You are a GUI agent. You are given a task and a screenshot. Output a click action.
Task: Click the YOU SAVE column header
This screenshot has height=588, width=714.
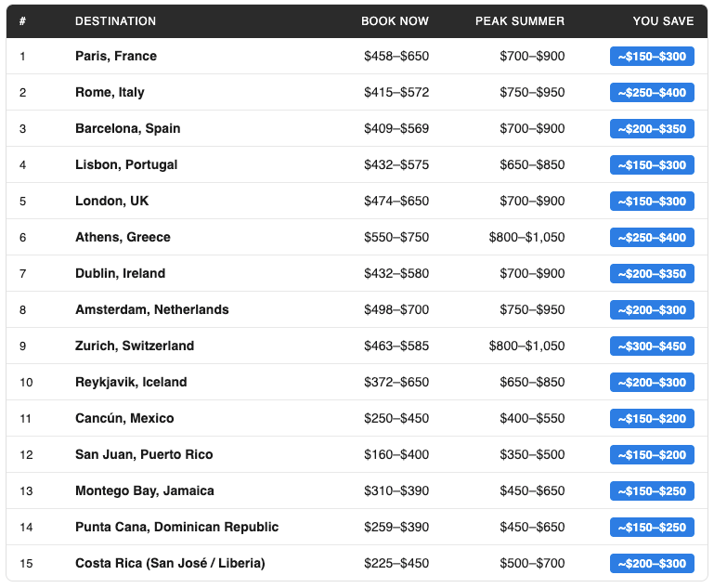[x=663, y=20]
